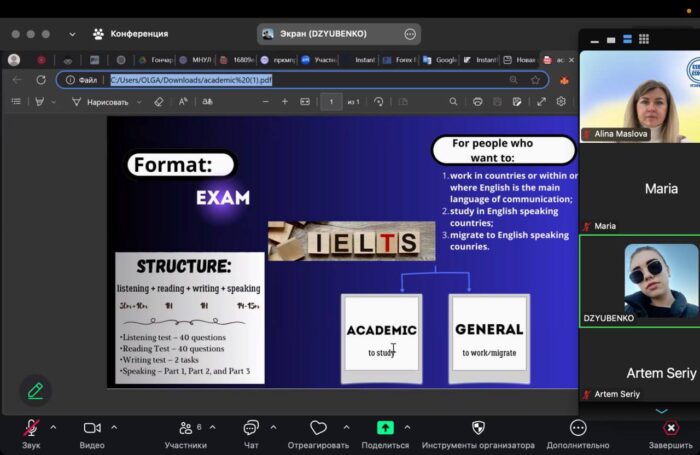Open Дополнительно more options menu
Viewport: 700px width, 455px height.
[578, 428]
